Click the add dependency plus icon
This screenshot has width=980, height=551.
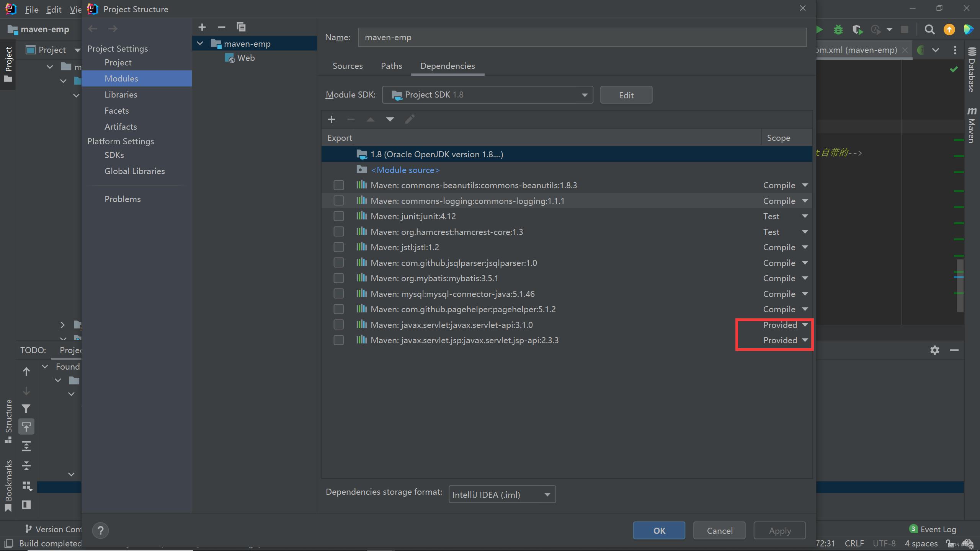[x=332, y=119]
